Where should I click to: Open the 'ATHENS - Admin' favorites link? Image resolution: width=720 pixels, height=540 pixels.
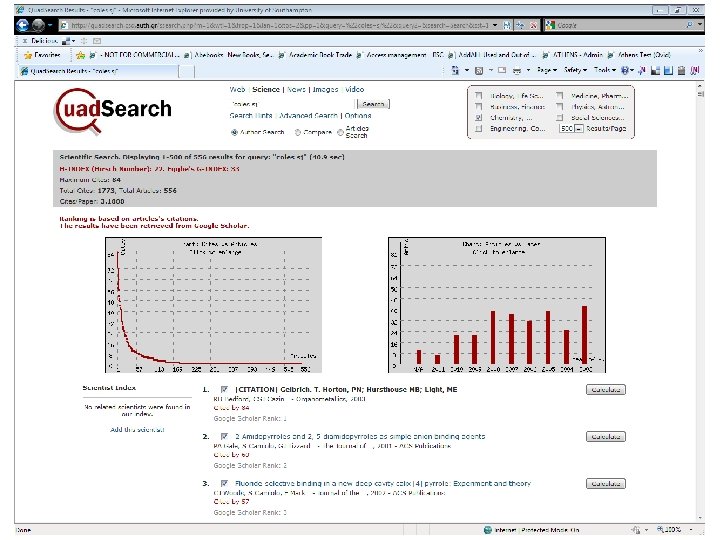pyautogui.click(x=574, y=55)
